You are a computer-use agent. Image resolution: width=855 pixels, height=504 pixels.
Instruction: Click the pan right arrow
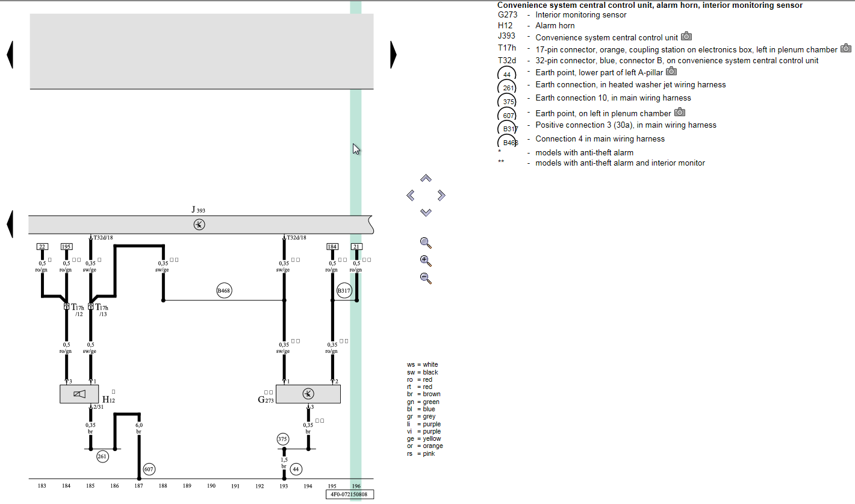pos(441,195)
